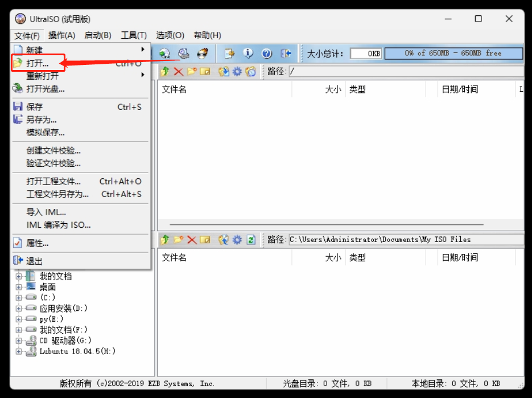
Task: Choose 新建 submenu in File menu
Action: click(80, 50)
